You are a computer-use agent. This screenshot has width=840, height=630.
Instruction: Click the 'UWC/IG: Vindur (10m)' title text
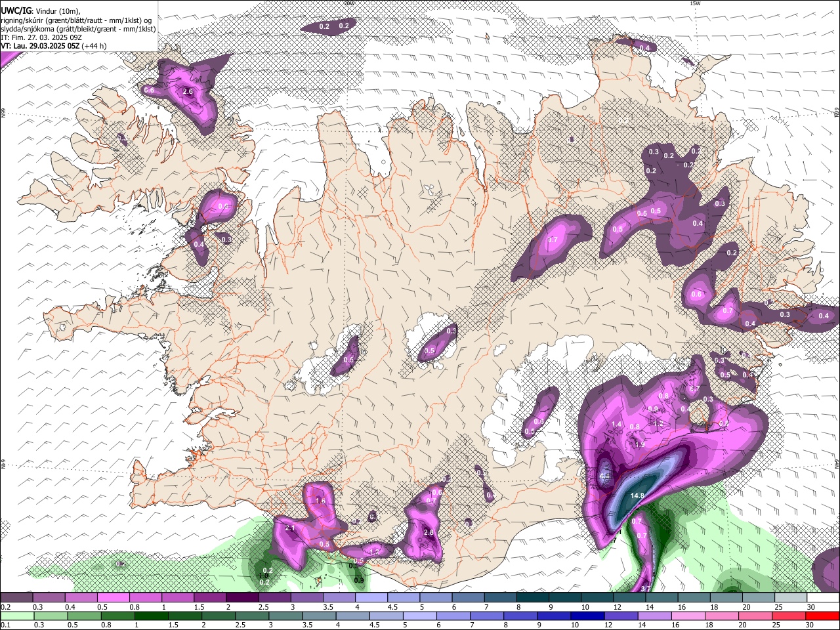pos(41,10)
